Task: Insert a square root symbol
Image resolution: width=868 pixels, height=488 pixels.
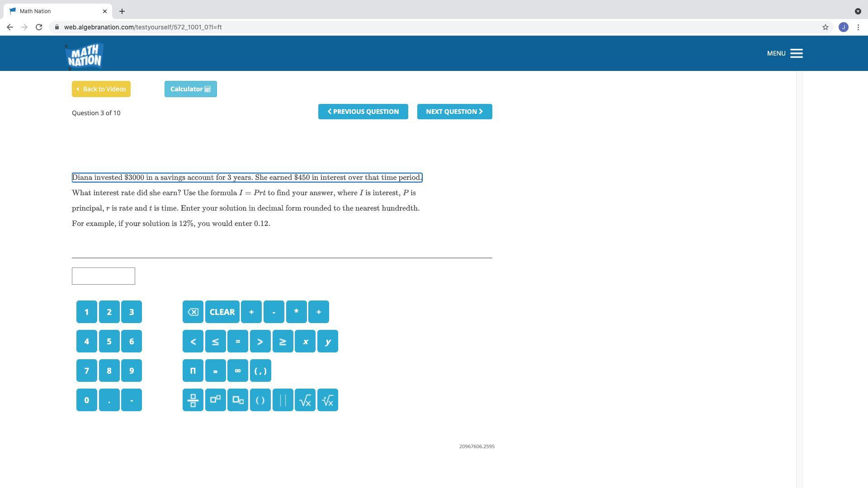Action: pos(305,400)
